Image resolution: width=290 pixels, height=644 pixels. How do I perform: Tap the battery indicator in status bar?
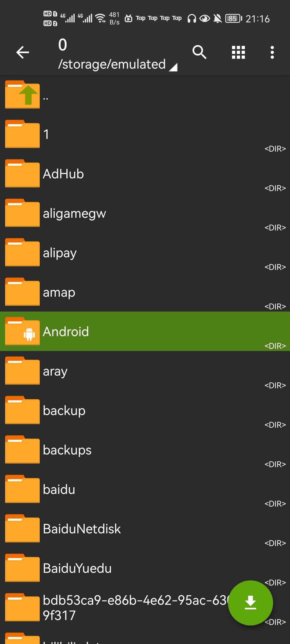click(x=233, y=19)
